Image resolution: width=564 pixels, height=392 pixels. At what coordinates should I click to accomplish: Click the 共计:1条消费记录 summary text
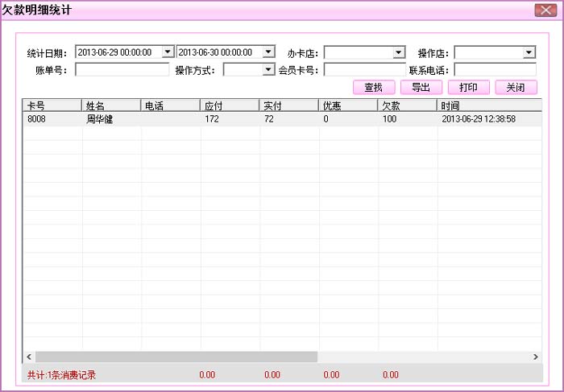[x=61, y=375]
